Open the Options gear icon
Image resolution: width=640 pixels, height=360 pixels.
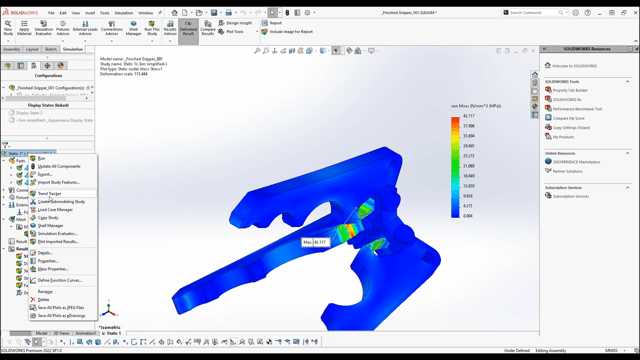307,13
